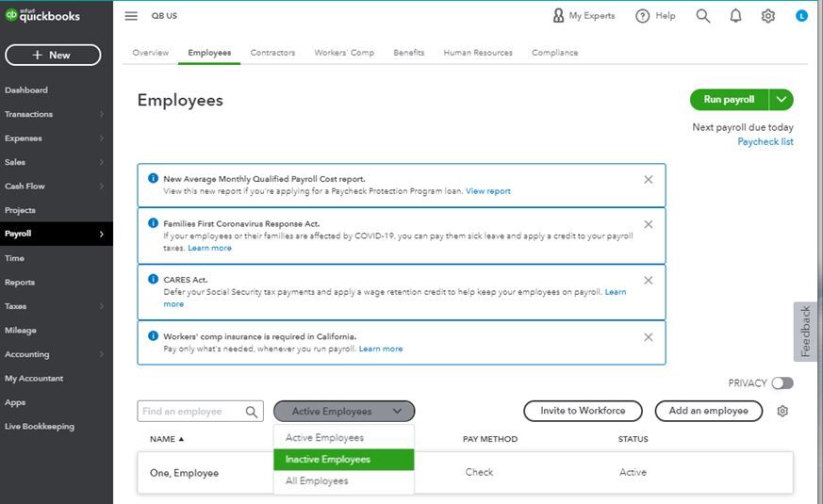Click the Run payroll button
The width and height of the screenshot is (823, 504).
[729, 100]
